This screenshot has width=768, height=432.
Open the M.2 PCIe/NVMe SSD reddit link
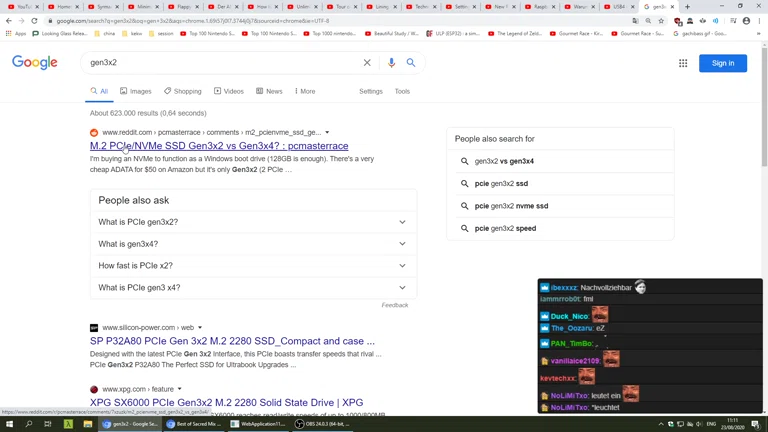coord(219,146)
